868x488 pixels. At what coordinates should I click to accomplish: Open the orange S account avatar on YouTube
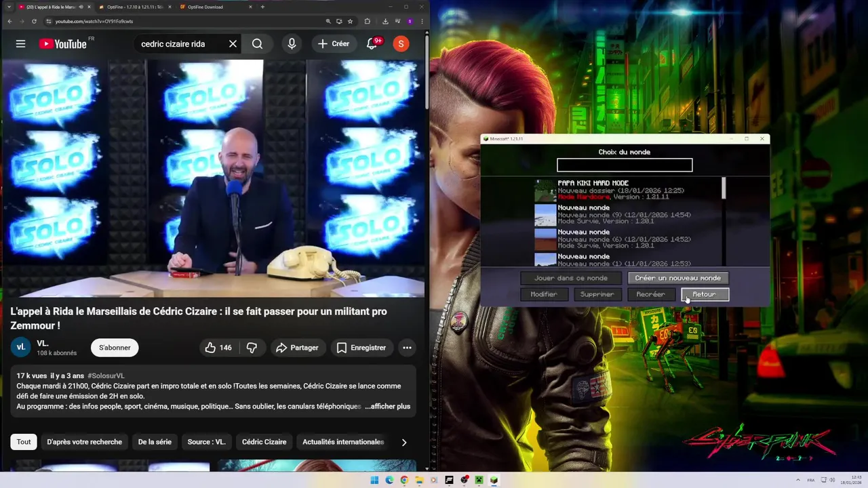(401, 44)
